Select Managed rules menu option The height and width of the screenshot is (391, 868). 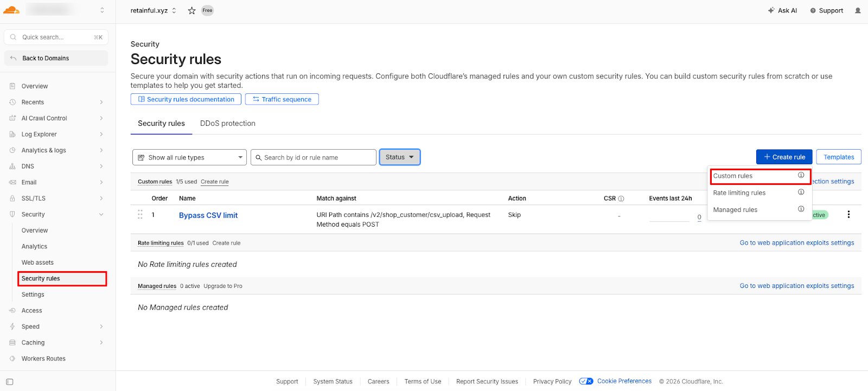pyautogui.click(x=735, y=210)
